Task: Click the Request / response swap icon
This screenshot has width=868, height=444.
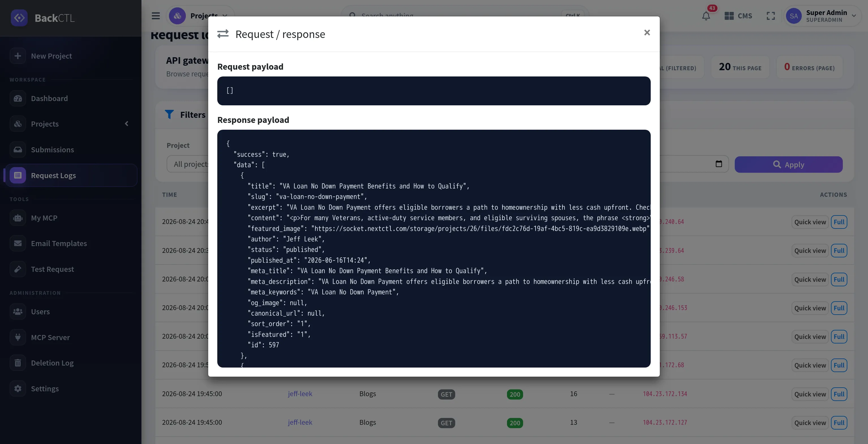Action: (x=223, y=34)
